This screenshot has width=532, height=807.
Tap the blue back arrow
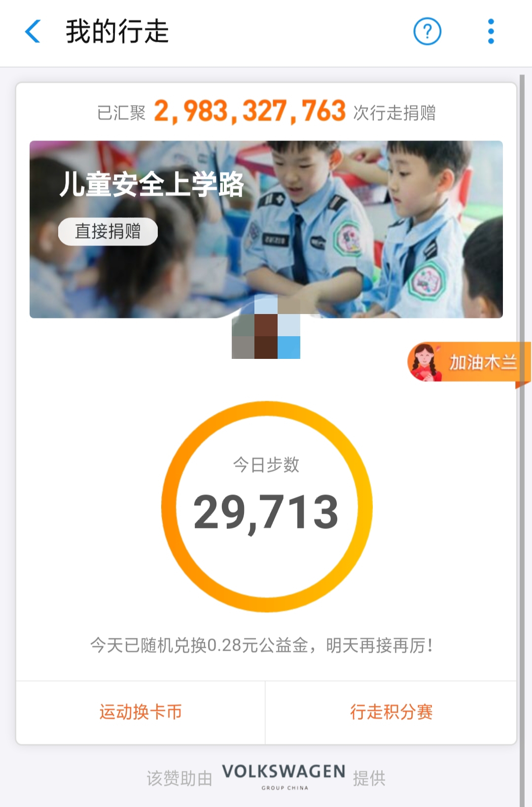pos(33,32)
